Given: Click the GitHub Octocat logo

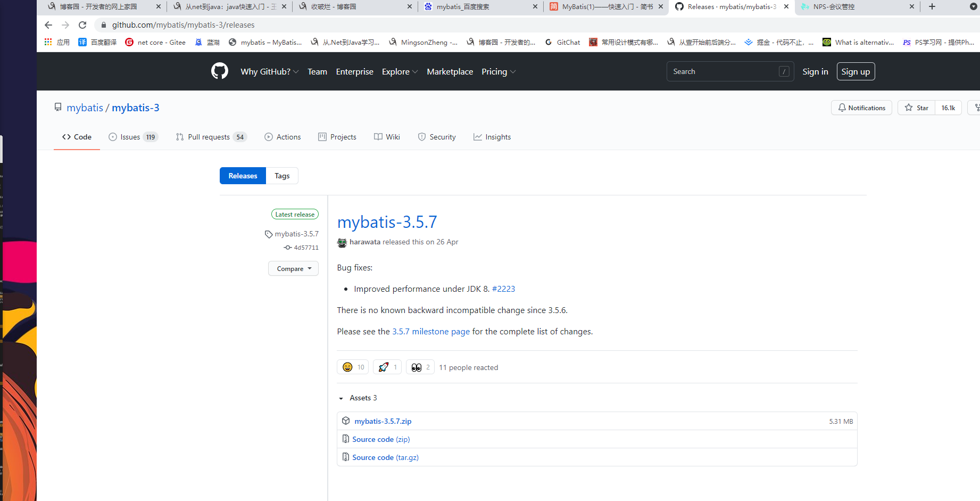Looking at the screenshot, I should [220, 71].
